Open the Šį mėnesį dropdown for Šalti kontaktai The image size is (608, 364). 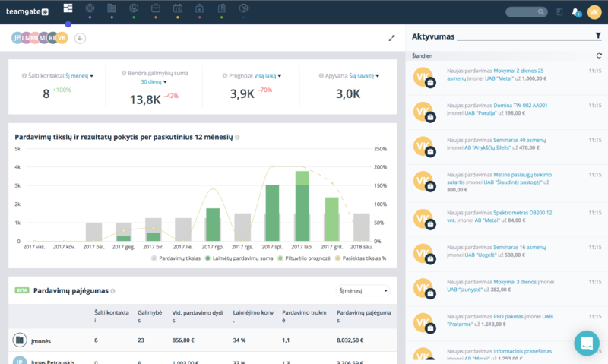pyautogui.click(x=79, y=76)
